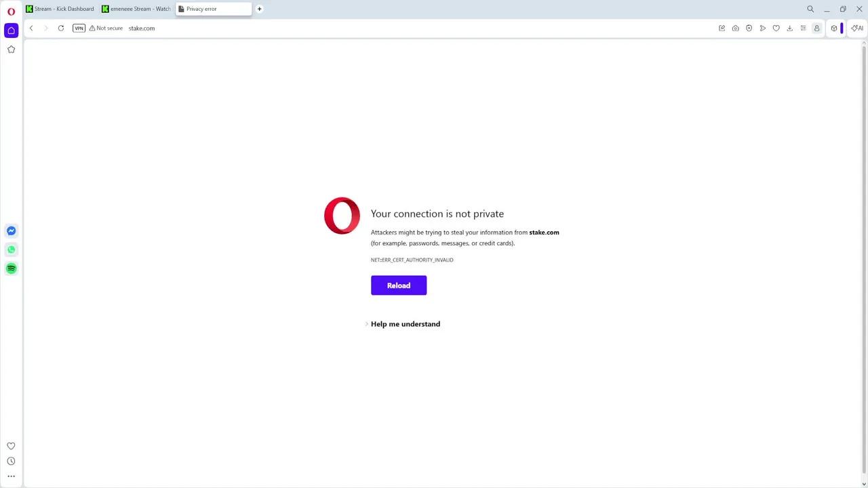Open the profile account icon
Screen dimensions: 868x488
point(816,28)
